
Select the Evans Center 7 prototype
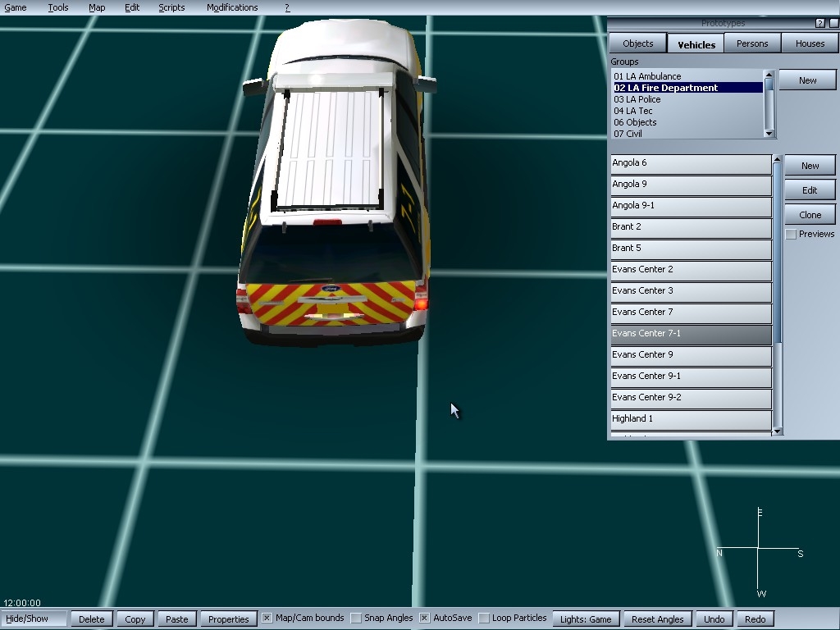pyautogui.click(x=691, y=313)
